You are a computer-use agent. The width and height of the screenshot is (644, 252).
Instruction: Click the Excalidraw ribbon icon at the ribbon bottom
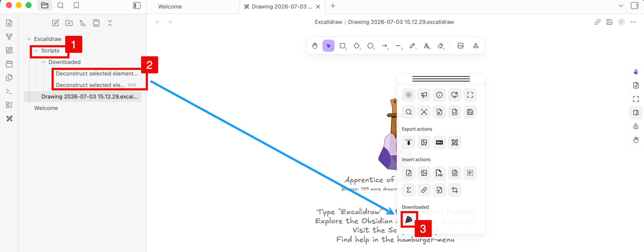point(9,119)
